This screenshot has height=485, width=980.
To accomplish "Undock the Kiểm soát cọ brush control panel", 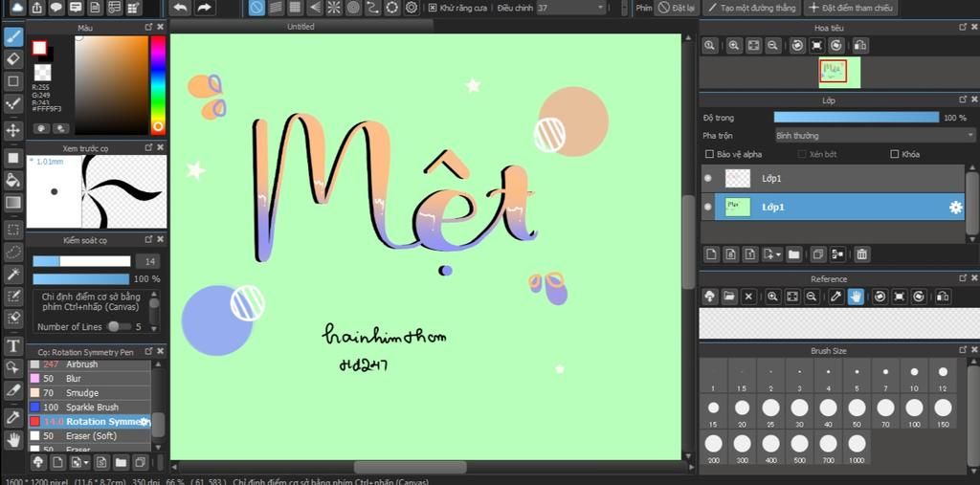I will [x=148, y=239].
